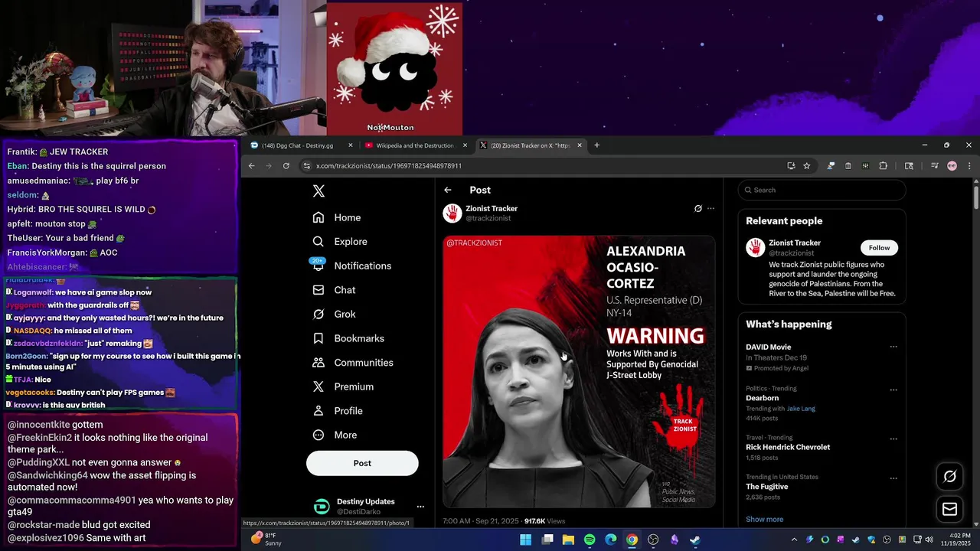Open Chat from the X sidebar
This screenshot has width=980, height=551.
(x=334, y=290)
